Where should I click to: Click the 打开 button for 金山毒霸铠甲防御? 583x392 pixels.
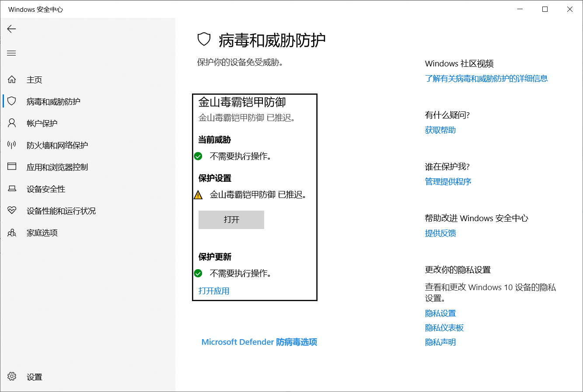[231, 219]
